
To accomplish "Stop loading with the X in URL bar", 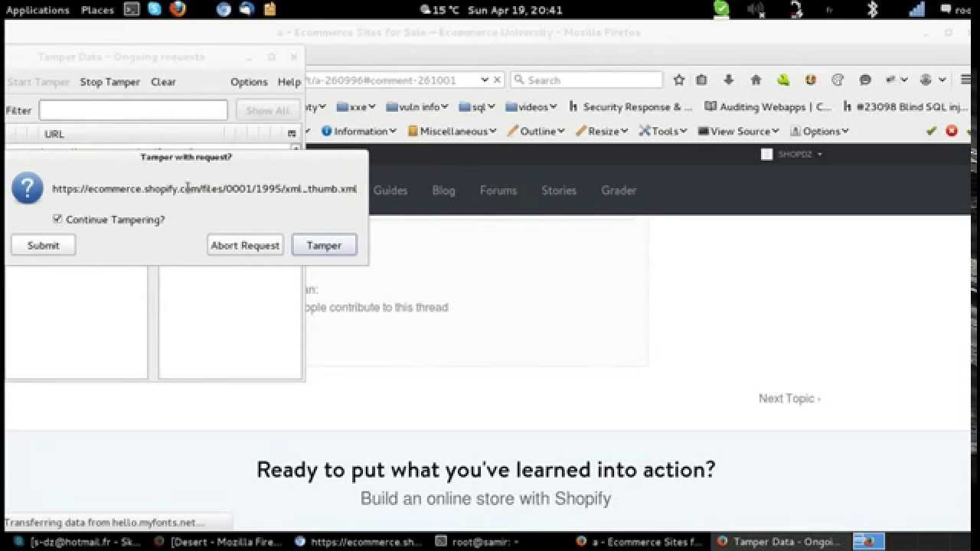I will coord(497,80).
